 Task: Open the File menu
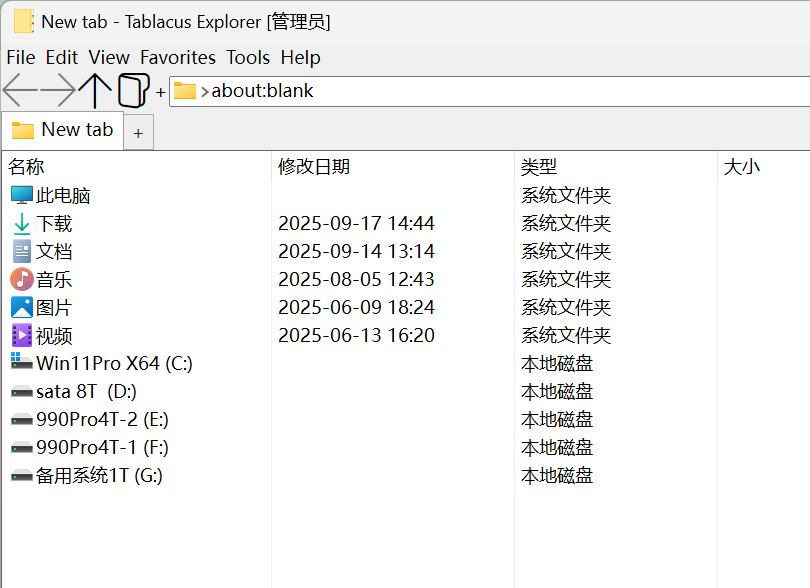click(21, 57)
